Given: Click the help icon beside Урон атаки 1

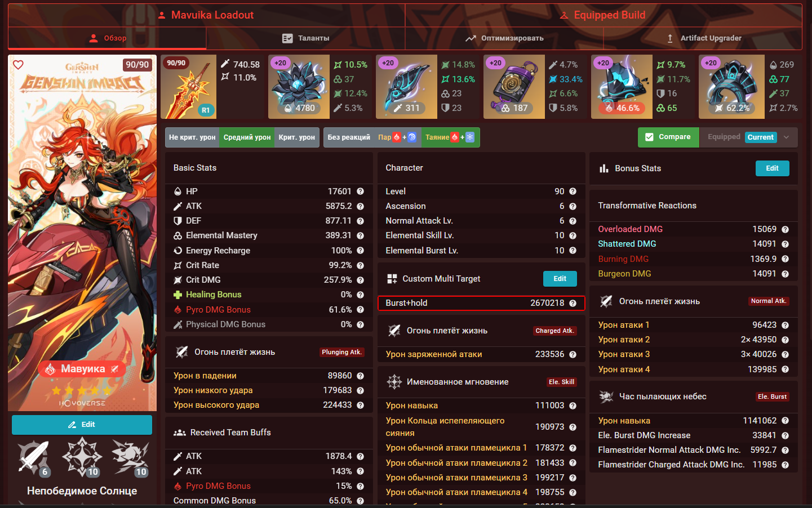Looking at the screenshot, I should point(785,325).
